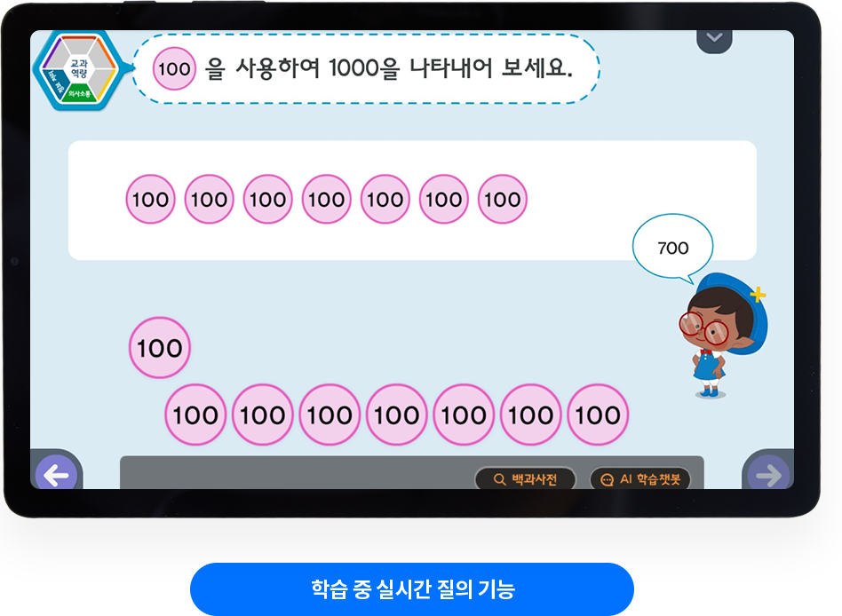Click the magnifier icon on 백과사전
This screenshot has width=842, height=616.
(499, 479)
